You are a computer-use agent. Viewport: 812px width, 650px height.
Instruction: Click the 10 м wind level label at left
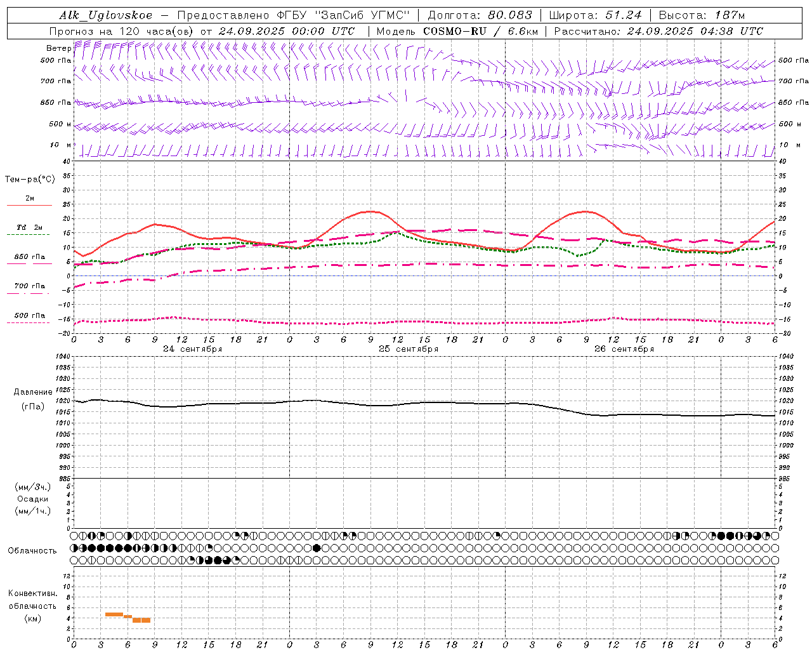[61, 145]
